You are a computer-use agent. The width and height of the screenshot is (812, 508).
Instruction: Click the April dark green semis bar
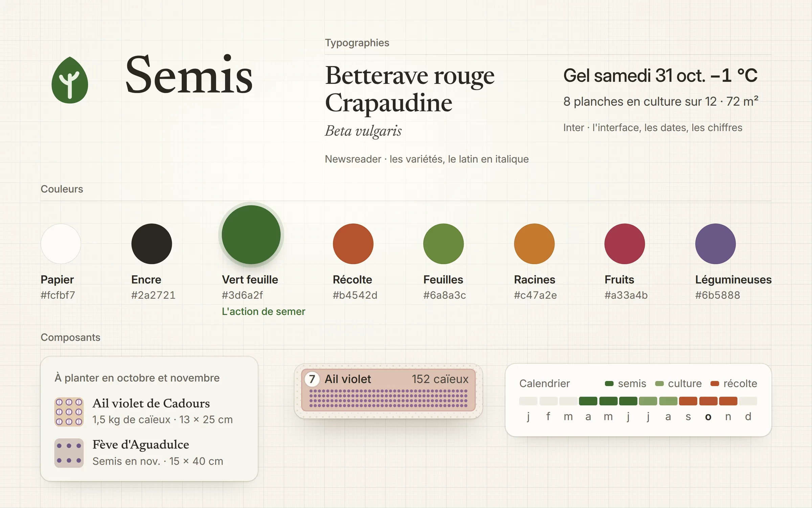(588, 401)
